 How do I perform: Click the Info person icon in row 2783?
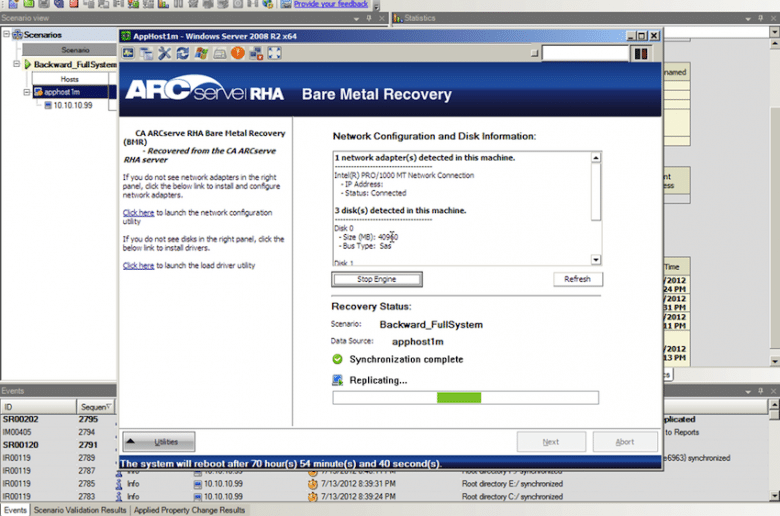119,496
